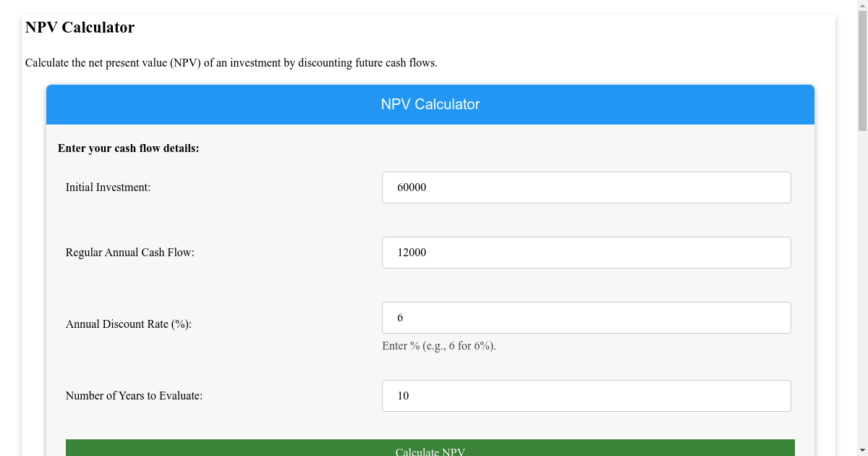
Task: Click the scrollbar down arrow
Action: pos(862,449)
